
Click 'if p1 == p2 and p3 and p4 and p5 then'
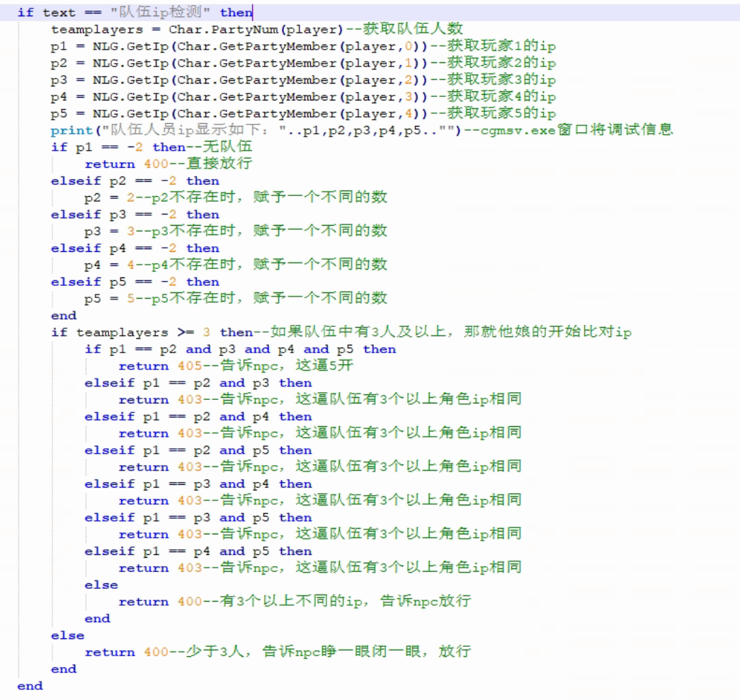(240, 350)
